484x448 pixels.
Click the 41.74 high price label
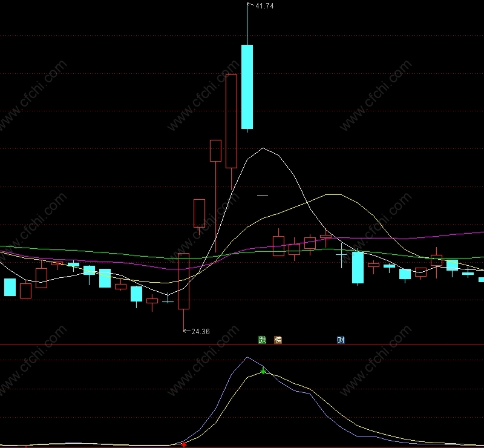(x=264, y=6)
